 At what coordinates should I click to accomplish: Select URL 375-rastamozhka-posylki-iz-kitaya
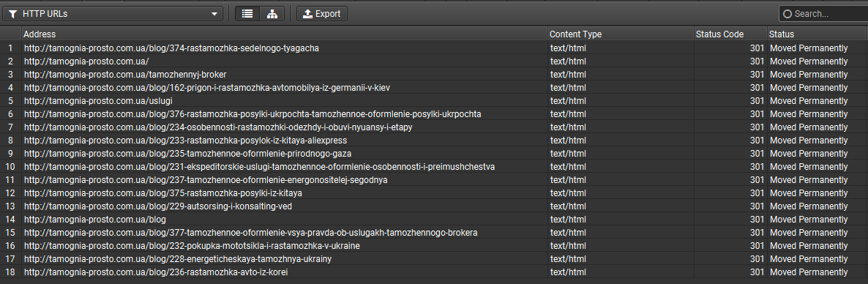click(162, 193)
